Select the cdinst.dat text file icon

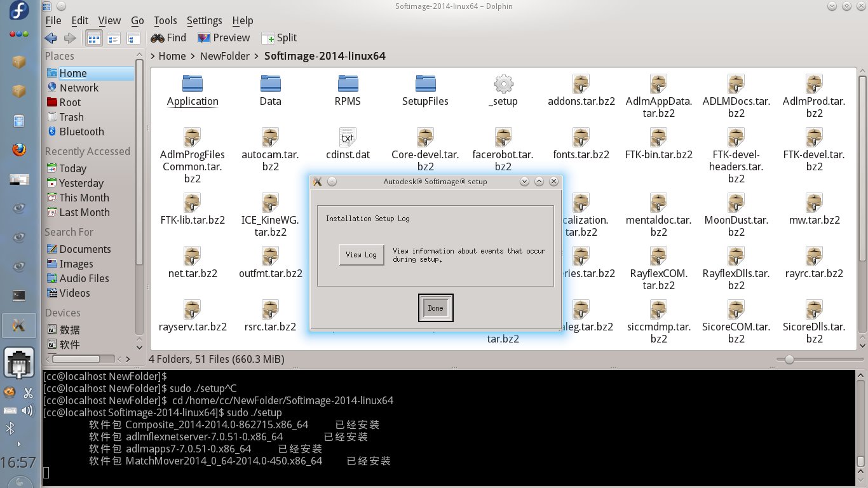pyautogui.click(x=348, y=137)
